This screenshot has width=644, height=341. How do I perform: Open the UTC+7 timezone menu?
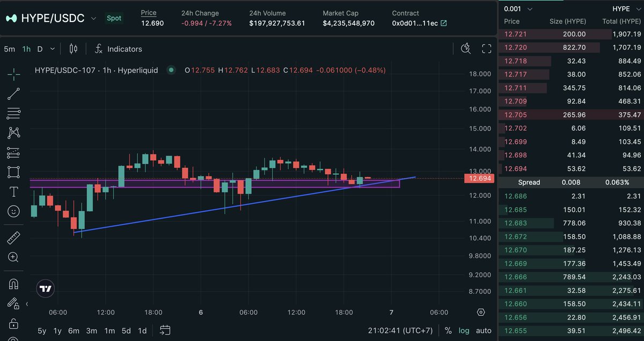point(400,330)
